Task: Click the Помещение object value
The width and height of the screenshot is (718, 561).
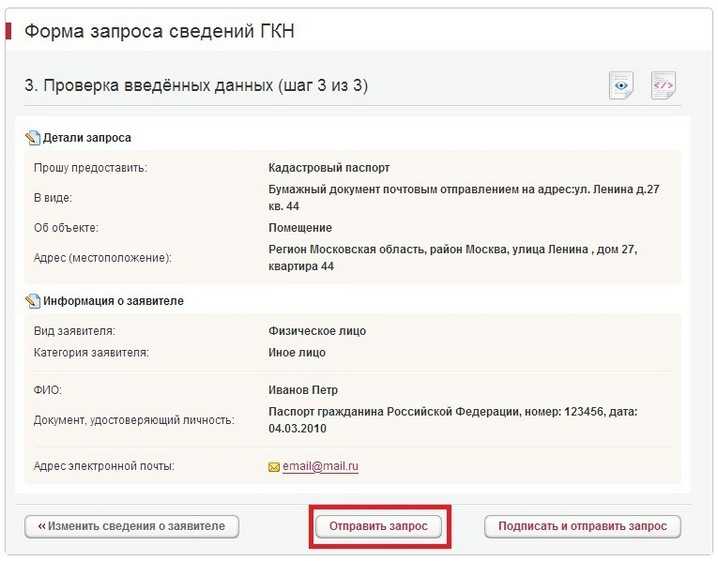Action: 300,228
